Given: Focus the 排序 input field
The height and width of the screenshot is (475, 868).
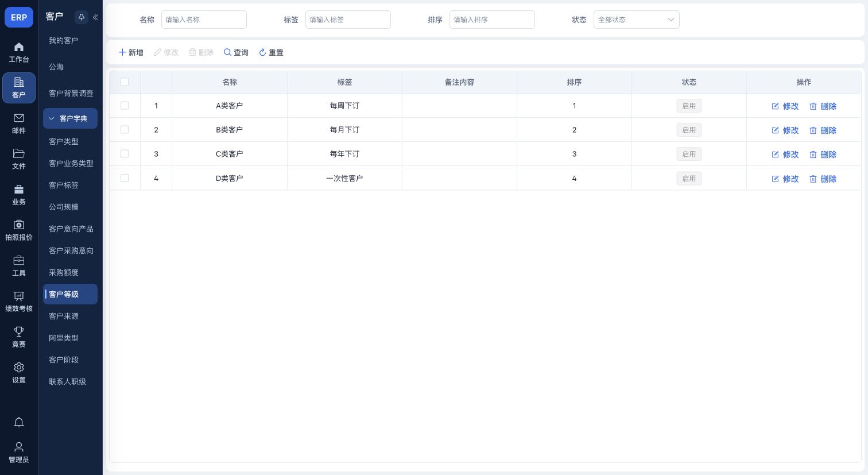Looking at the screenshot, I should tap(492, 20).
